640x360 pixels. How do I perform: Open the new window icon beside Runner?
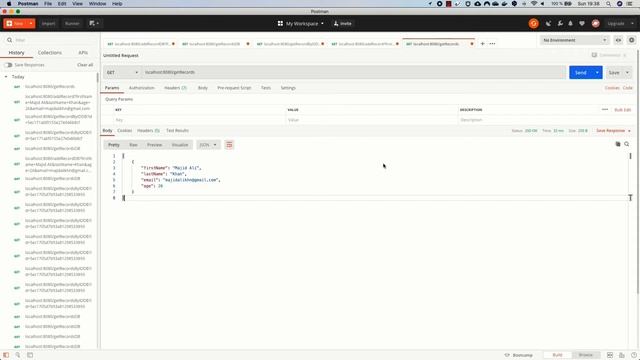94,24
